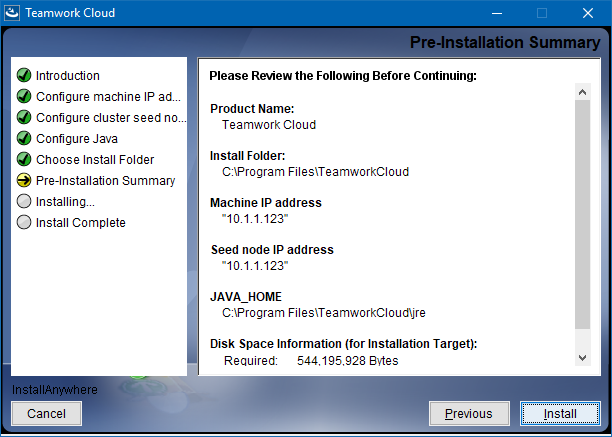Select the Choose Install Folder step label
Screen dimensions: 612x437
95,160
